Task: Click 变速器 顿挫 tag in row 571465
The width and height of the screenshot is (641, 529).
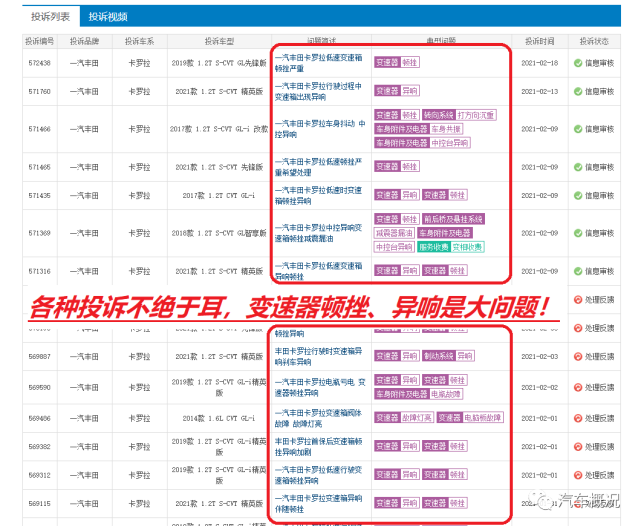Action: pyautogui.click(x=397, y=166)
